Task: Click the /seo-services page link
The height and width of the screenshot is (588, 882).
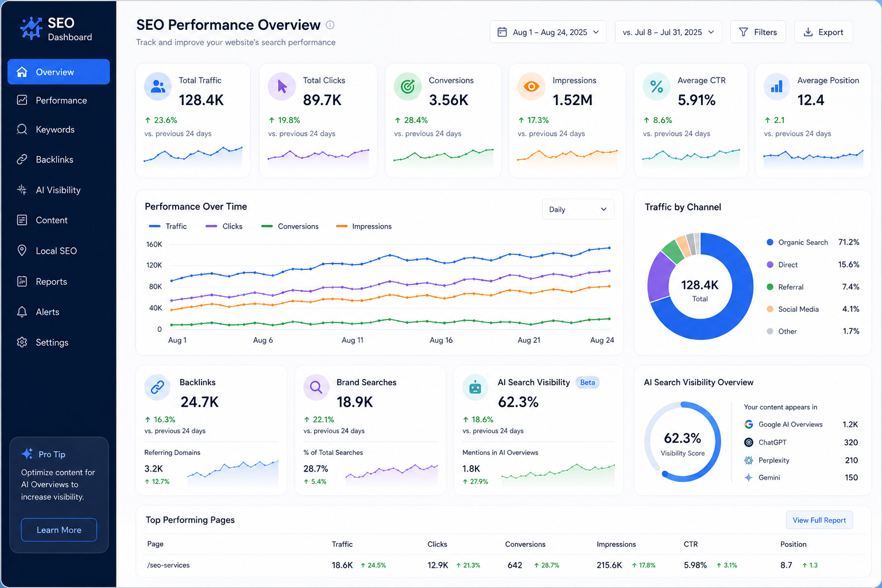Action: click(x=168, y=565)
